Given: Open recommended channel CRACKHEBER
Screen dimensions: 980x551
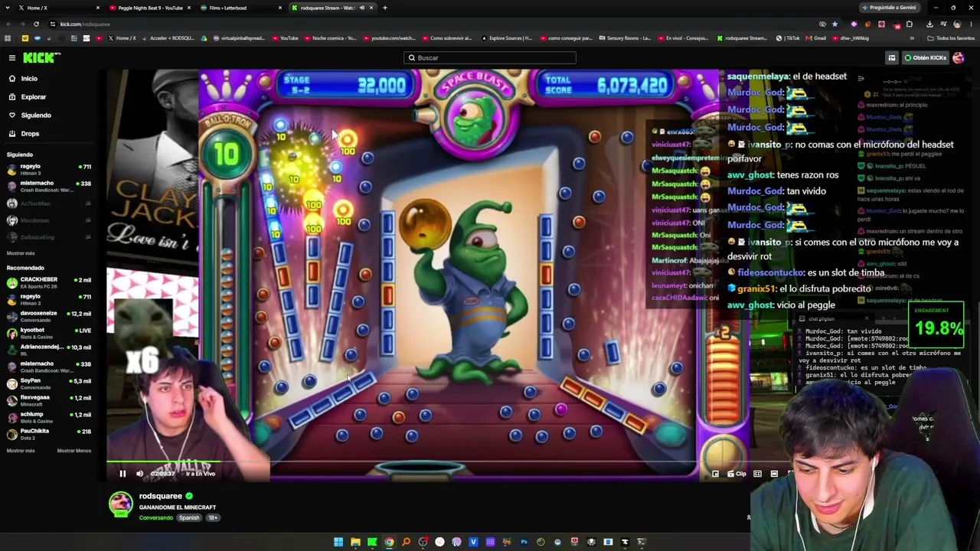Looking at the screenshot, I should [49, 282].
